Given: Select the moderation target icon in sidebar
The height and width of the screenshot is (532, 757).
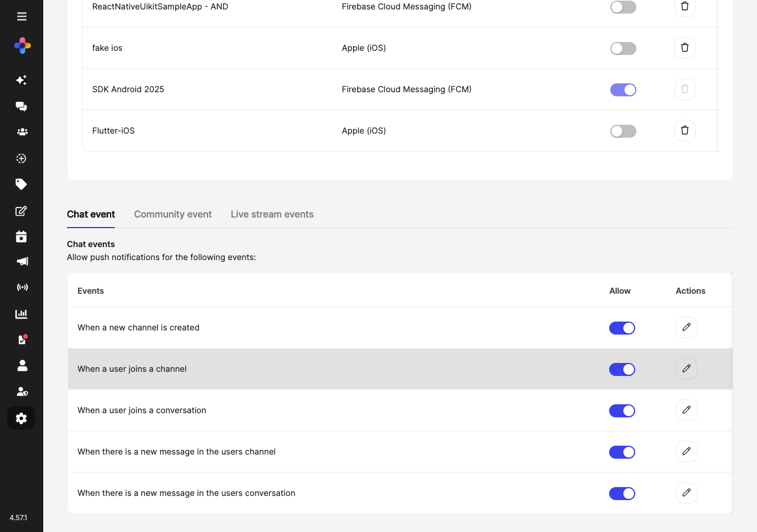Looking at the screenshot, I should click(21, 158).
